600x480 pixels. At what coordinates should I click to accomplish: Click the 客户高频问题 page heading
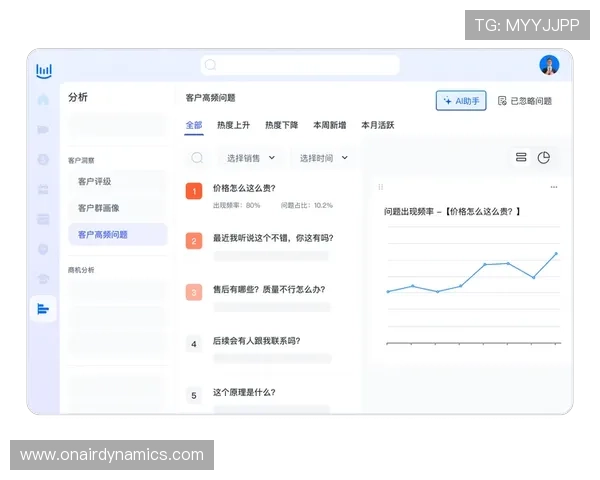tap(210, 98)
